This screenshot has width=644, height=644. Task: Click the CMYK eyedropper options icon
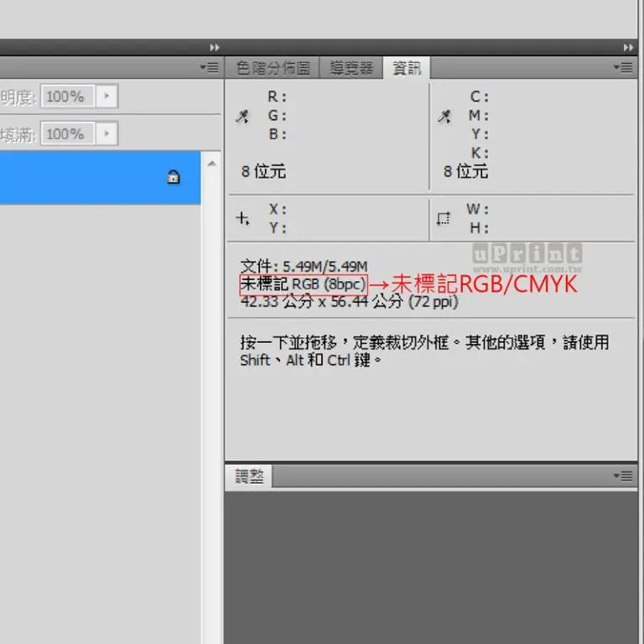444,117
